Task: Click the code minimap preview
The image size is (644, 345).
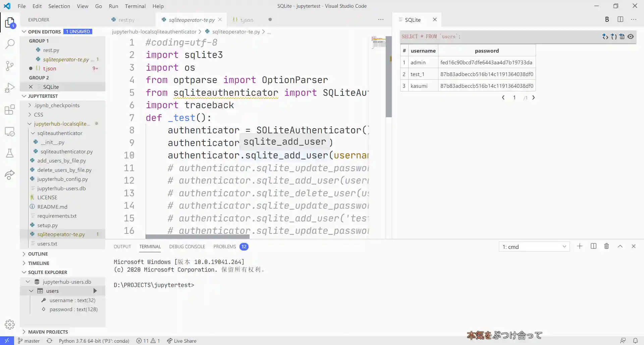Action: [x=378, y=43]
